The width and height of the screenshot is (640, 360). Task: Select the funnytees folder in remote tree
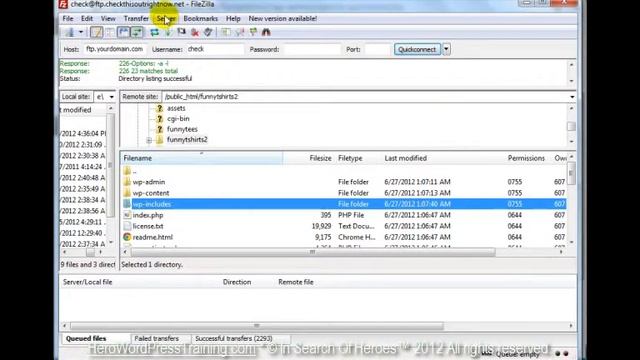click(182, 129)
